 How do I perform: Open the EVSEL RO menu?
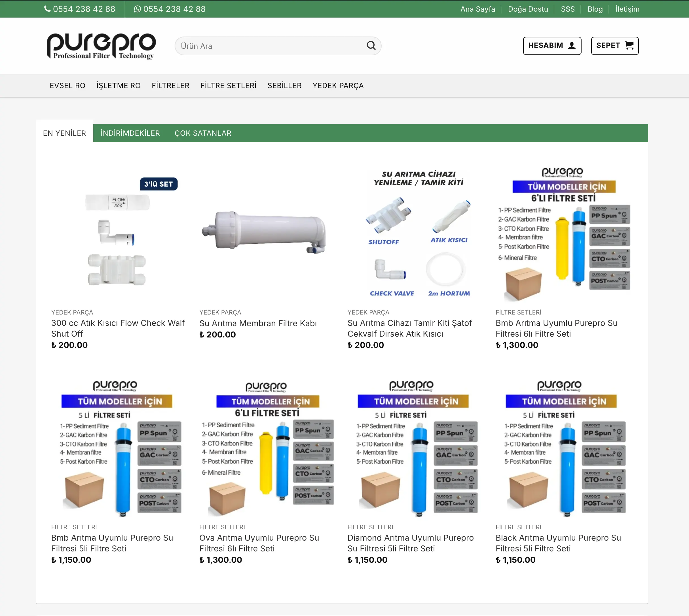click(x=67, y=86)
